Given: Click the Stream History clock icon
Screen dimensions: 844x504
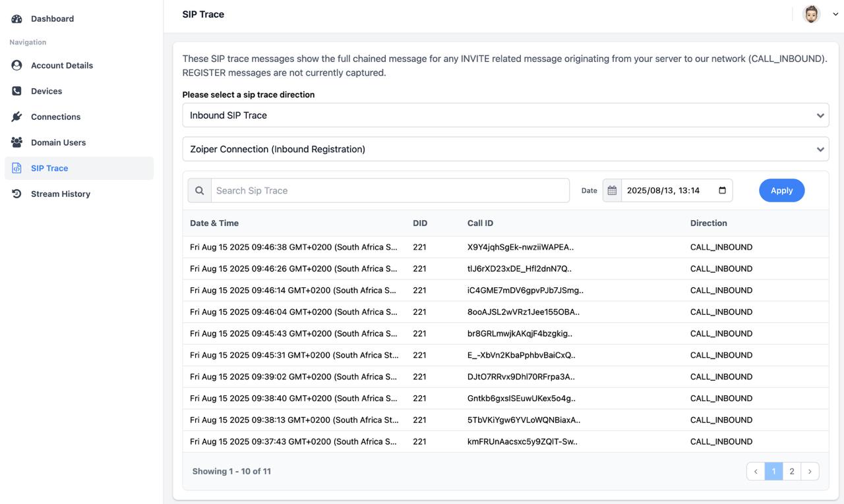Looking at the screenshot, I should click(16, 194).
